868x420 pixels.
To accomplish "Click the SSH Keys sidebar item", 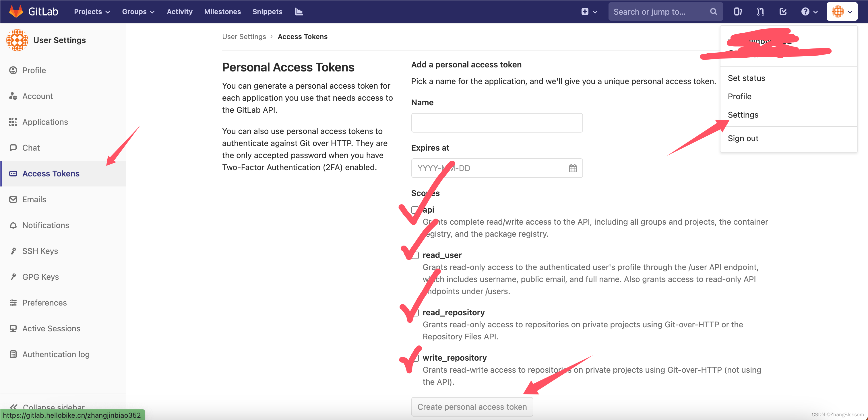I will (40, 251).
